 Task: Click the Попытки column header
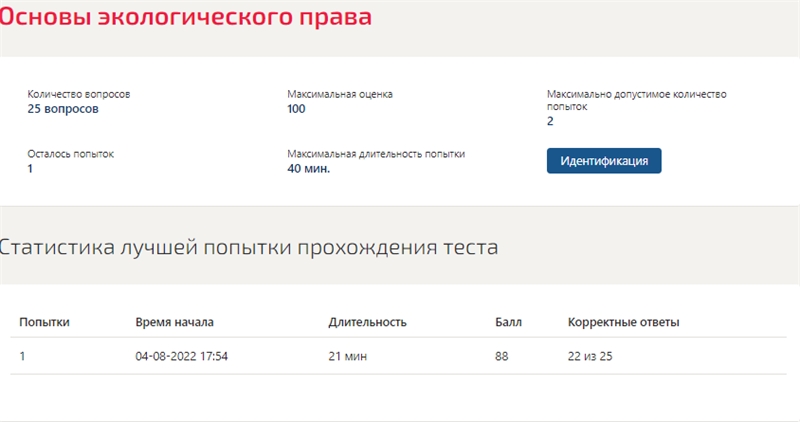click(44, 322)
